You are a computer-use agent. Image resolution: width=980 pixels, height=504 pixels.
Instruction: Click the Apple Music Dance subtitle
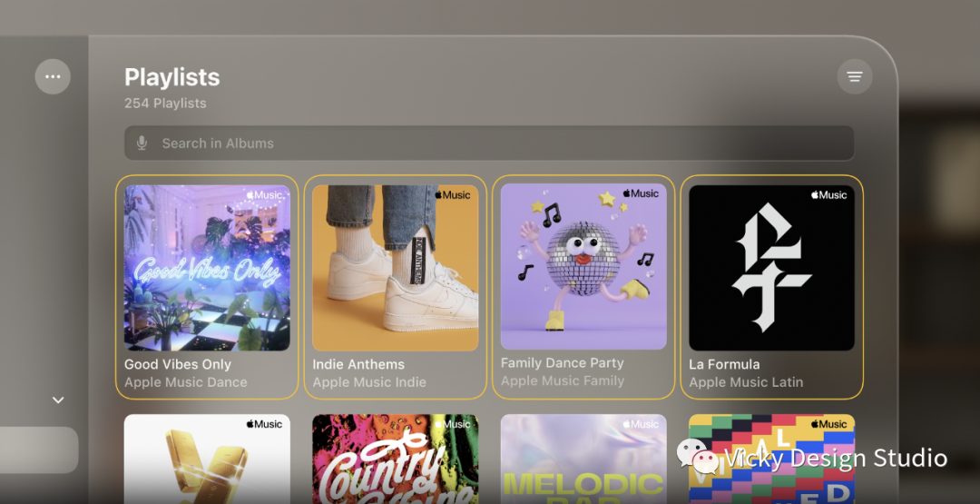pyautogui.click(x=186, y=382)
